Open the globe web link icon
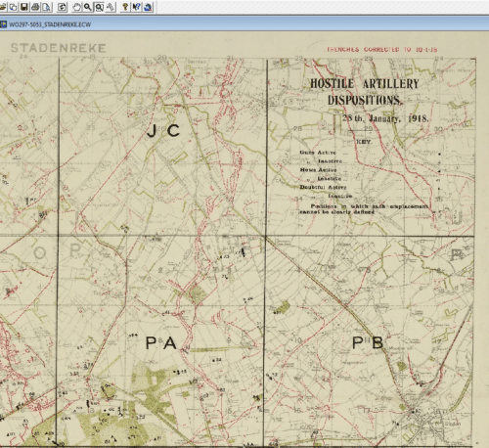489x448 pixels. 148,7
